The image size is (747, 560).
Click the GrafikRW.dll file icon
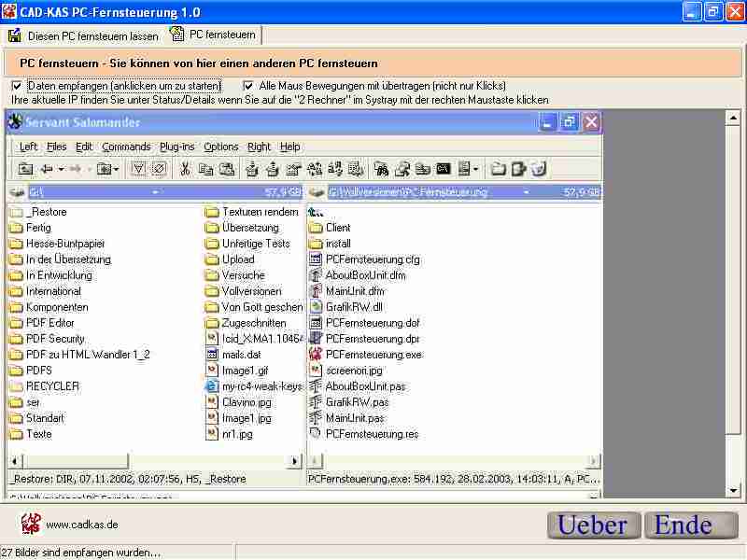316,307
